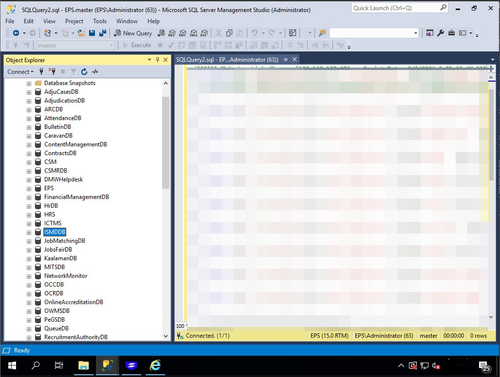Click the Database Engine Query icon
500x377 pixels.
(161, 33)
